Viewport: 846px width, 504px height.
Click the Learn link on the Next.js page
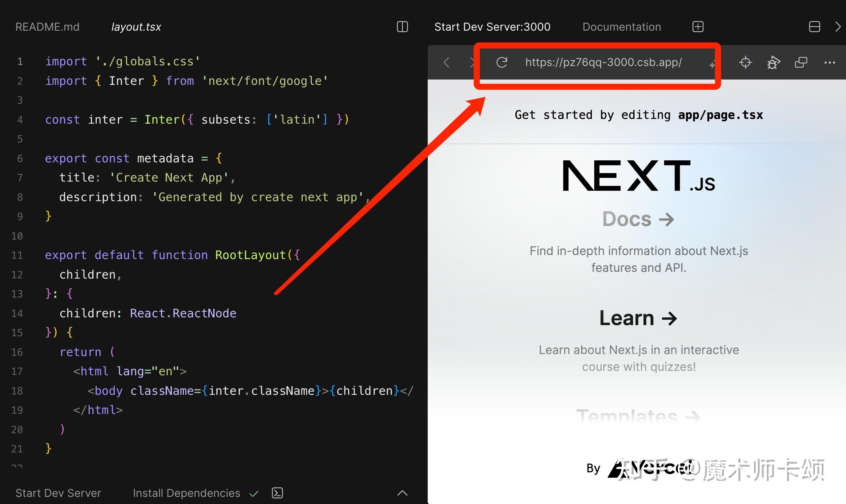pos(638,318)
